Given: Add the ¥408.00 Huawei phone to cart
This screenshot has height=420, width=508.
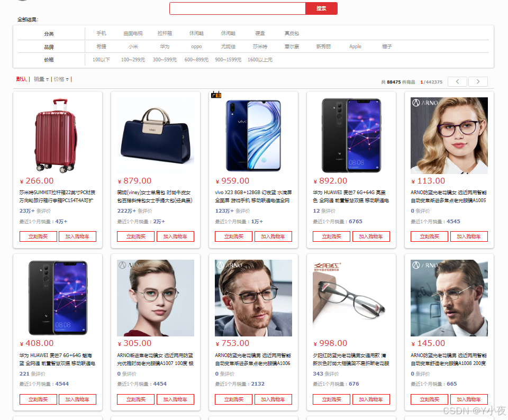Looking at the screenshot, I should 77,399.
